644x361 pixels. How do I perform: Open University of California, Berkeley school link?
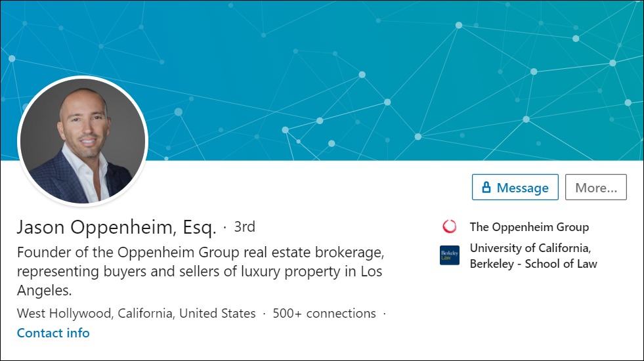[530, 248]
